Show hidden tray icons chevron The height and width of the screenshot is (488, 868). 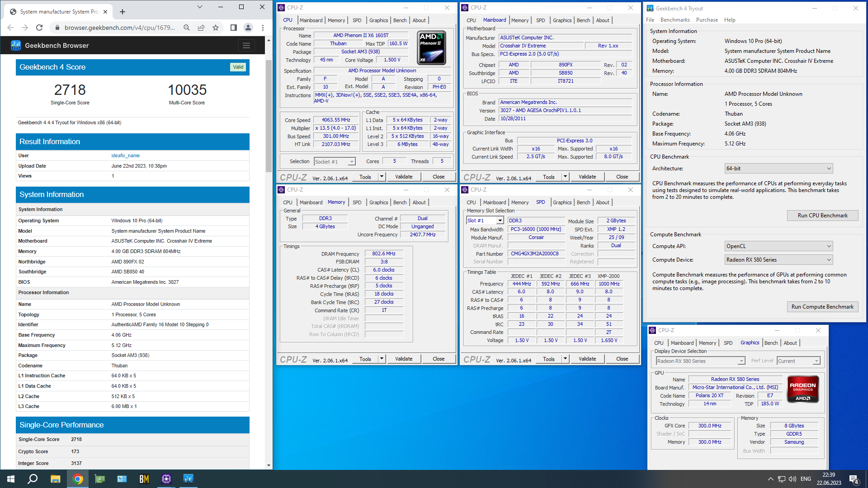click(x=770, y=479)
